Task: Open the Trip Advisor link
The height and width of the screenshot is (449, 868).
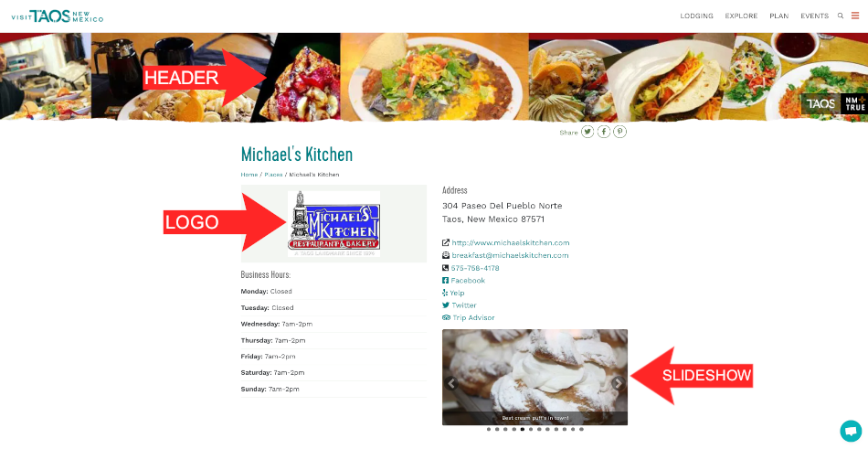Action: click(473, 317)
